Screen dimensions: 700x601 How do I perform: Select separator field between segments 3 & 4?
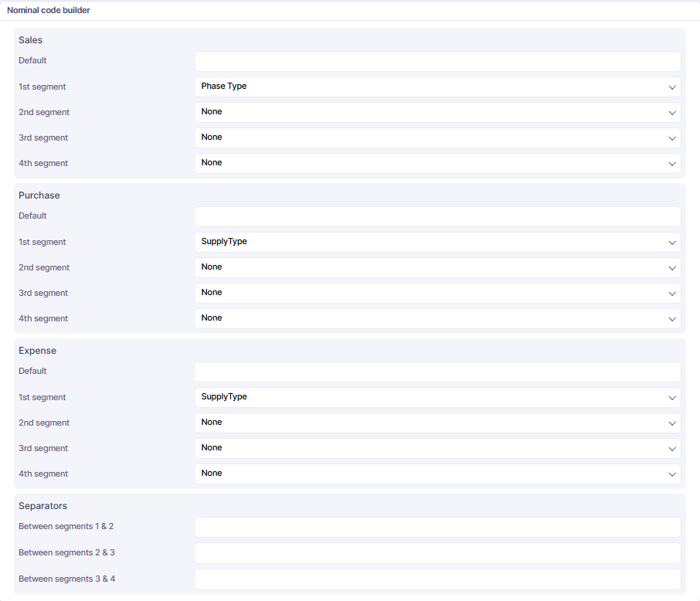437,579
